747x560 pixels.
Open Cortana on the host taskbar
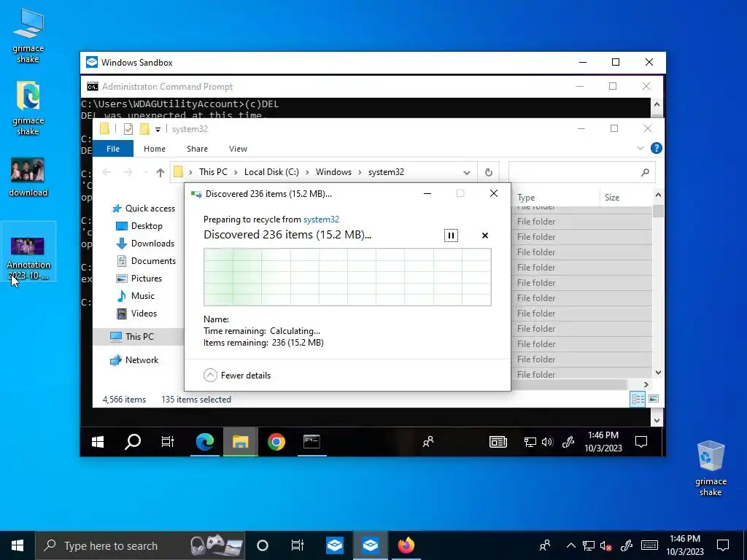click(x=263, y=545)
